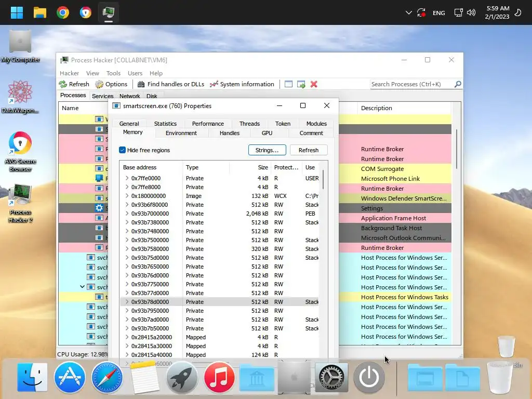Click the power button dock icon
This screenshot has width=532, height=399.
pyautogui.click(x=369, y=377)
